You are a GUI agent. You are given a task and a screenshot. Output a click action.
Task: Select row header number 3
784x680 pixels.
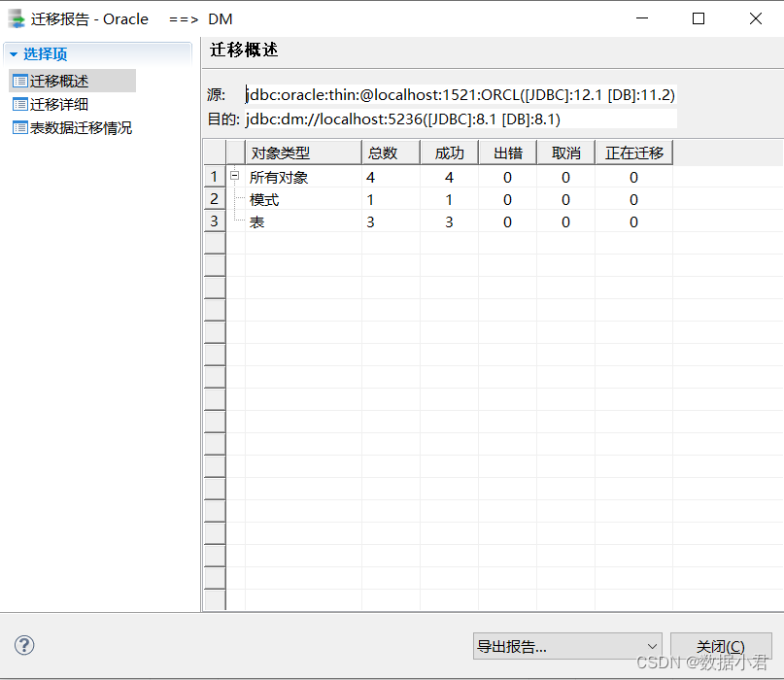(x=215, y=221)
